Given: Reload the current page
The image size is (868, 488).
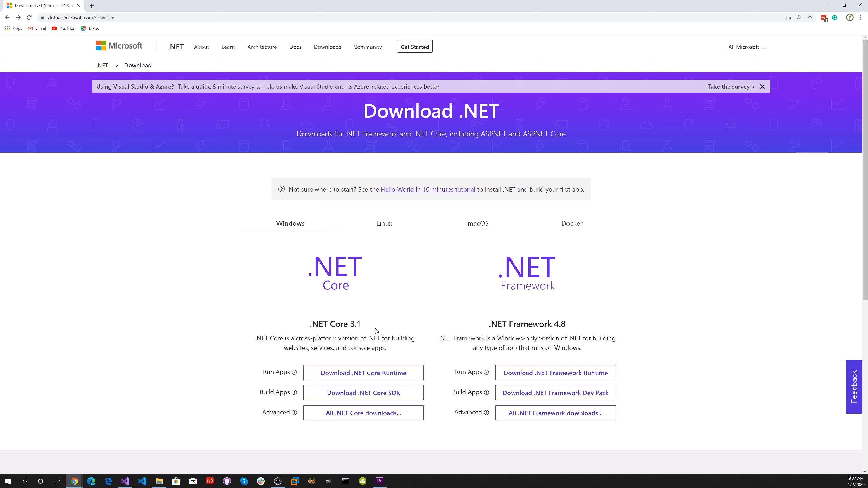Looking at the screenshot, I should pyautogui.click(x=29, y=18).
